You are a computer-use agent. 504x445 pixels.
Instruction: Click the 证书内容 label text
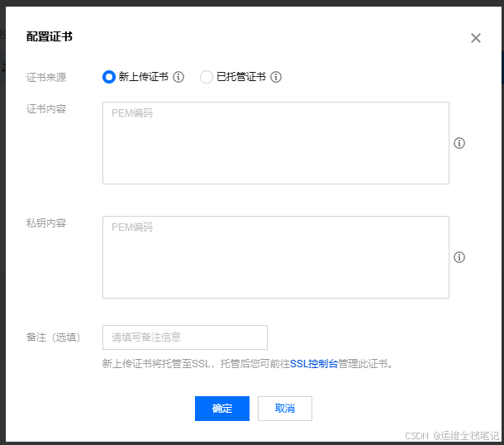point(46,109)
